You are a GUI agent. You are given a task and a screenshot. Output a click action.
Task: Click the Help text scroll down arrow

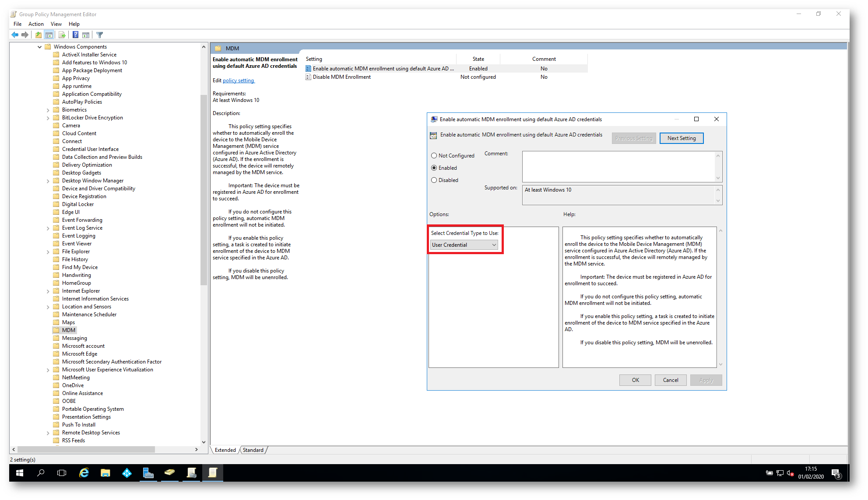click(720, 364)
